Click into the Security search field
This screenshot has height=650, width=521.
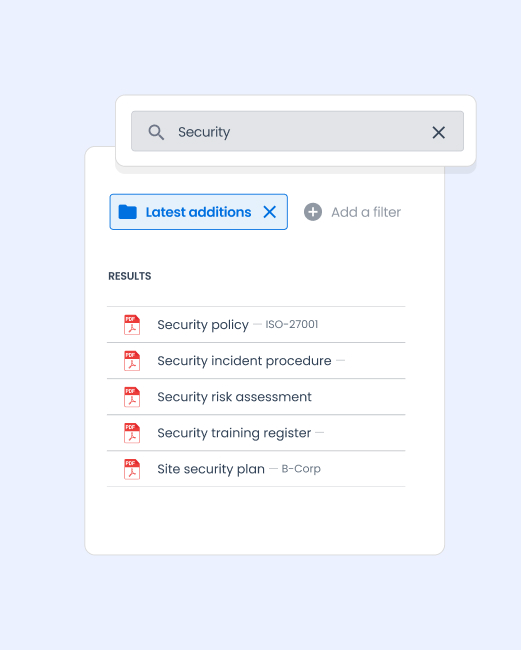pyautogui.click(x=297, y=131)
